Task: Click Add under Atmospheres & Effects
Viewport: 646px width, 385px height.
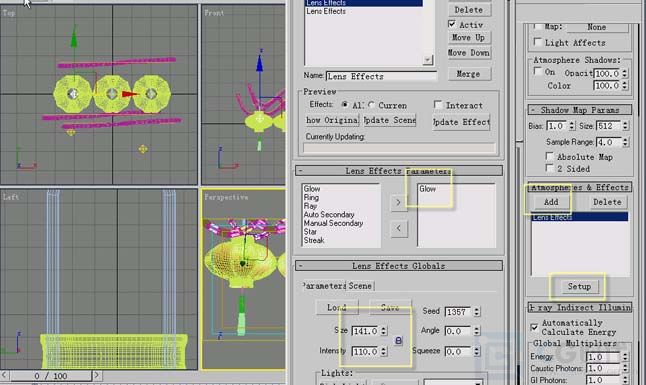Action: (x=551, y=202)
